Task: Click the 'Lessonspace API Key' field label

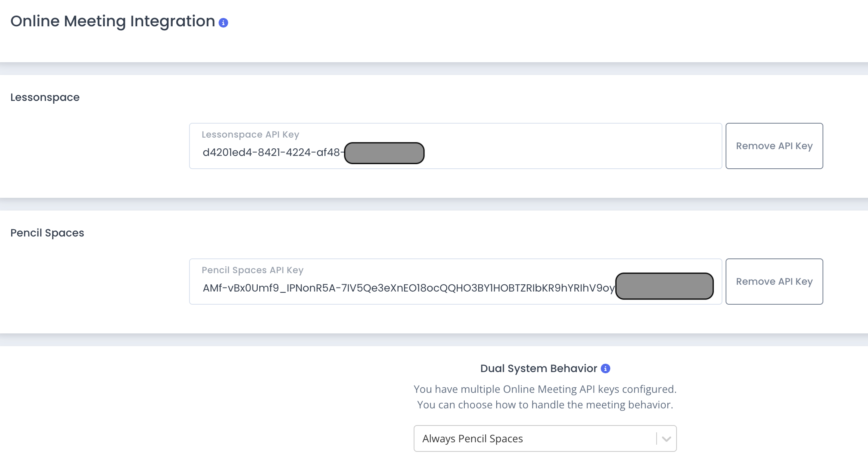Action: click(x=251, y=135)
